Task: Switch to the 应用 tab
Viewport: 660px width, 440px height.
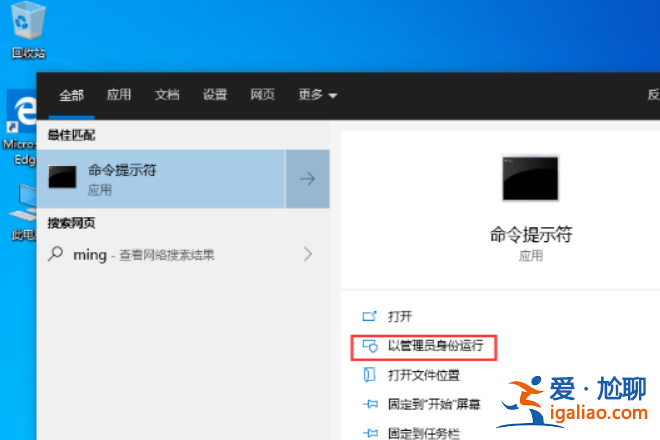Action: coord(119,95)
